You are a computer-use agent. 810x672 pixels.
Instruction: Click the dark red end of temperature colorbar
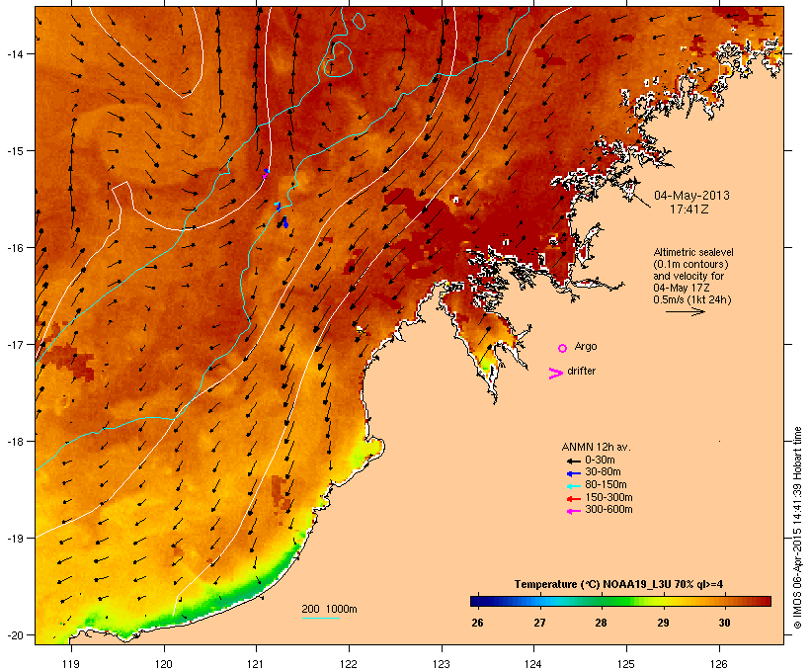click(767, 601)
